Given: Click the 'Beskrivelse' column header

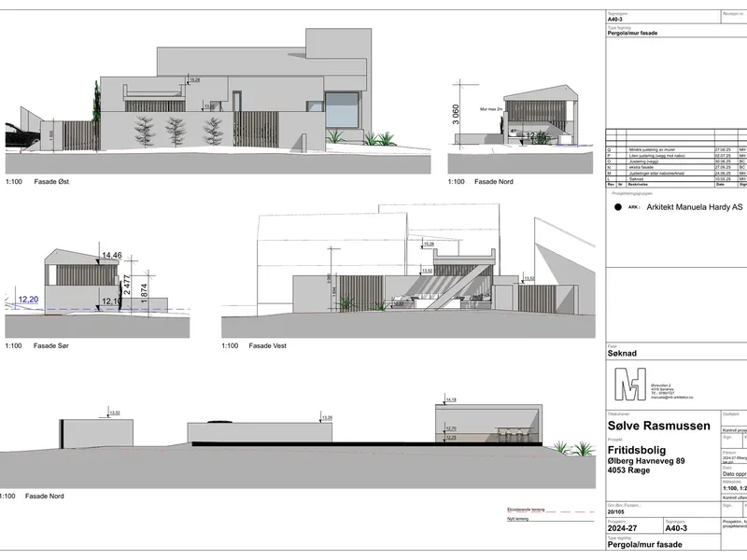Looking at the screenshot, I should click(x=637, y=184).
